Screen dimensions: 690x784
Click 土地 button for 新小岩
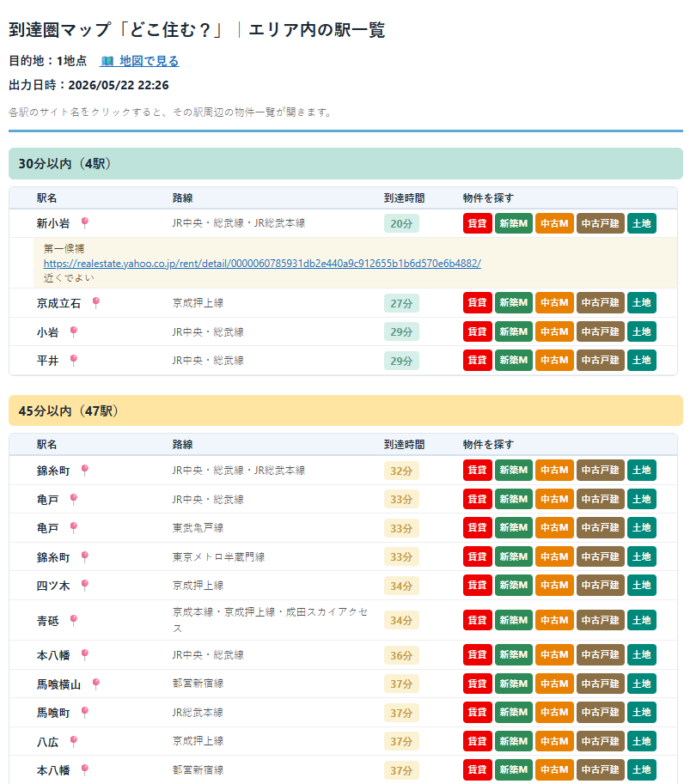642,223
